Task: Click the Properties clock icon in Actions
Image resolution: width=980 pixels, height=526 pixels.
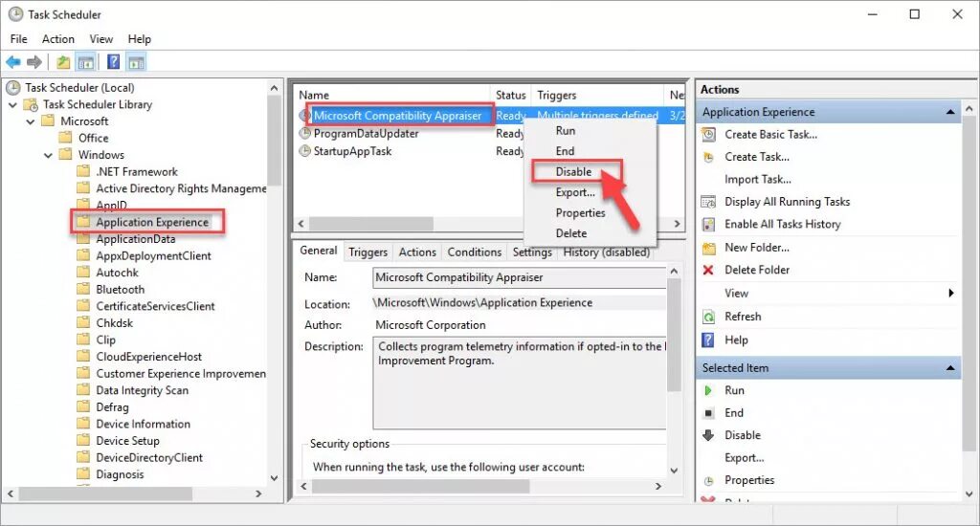Action: point(708,481)
